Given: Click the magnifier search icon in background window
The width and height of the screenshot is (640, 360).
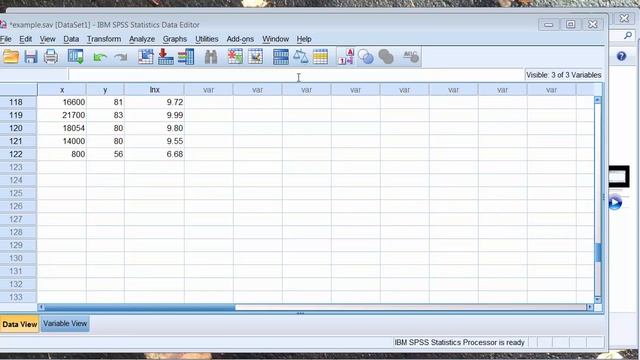Looking at the screenshot, I should [x=628, y=36].
